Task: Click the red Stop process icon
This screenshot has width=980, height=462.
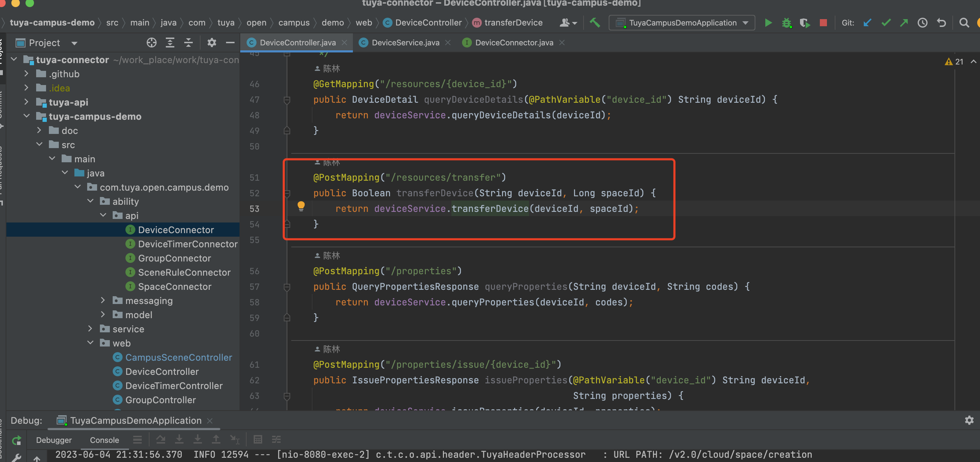Action: point(823,23)
